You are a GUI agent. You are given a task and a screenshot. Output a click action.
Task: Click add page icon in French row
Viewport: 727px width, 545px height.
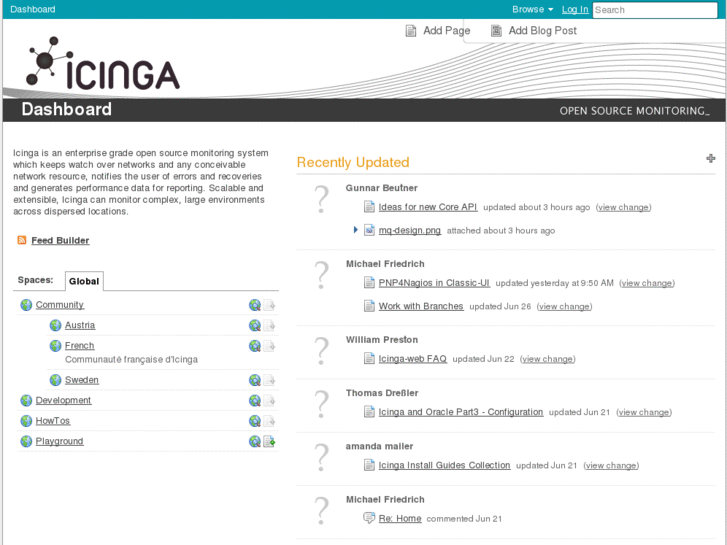click(269, 346)
